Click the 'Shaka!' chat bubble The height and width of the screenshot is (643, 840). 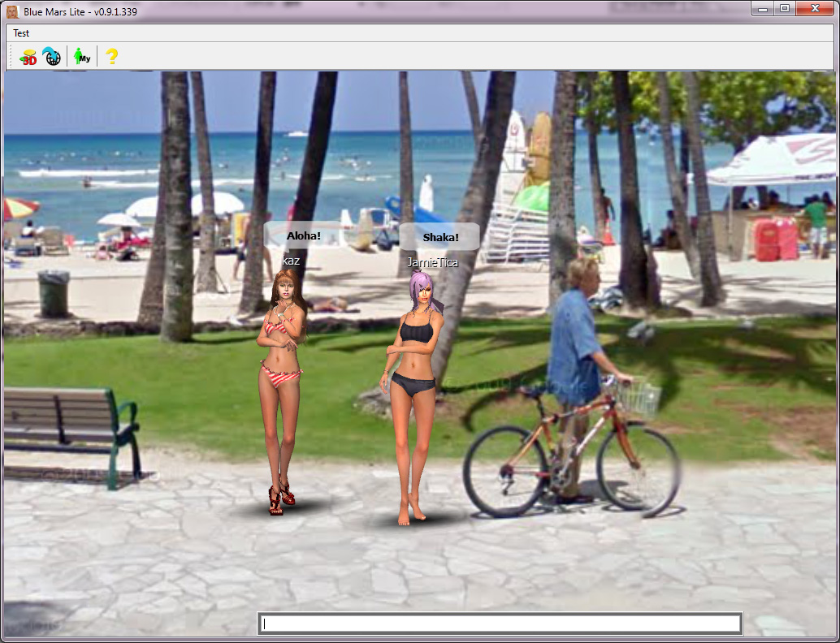click(x=440, y=237)
